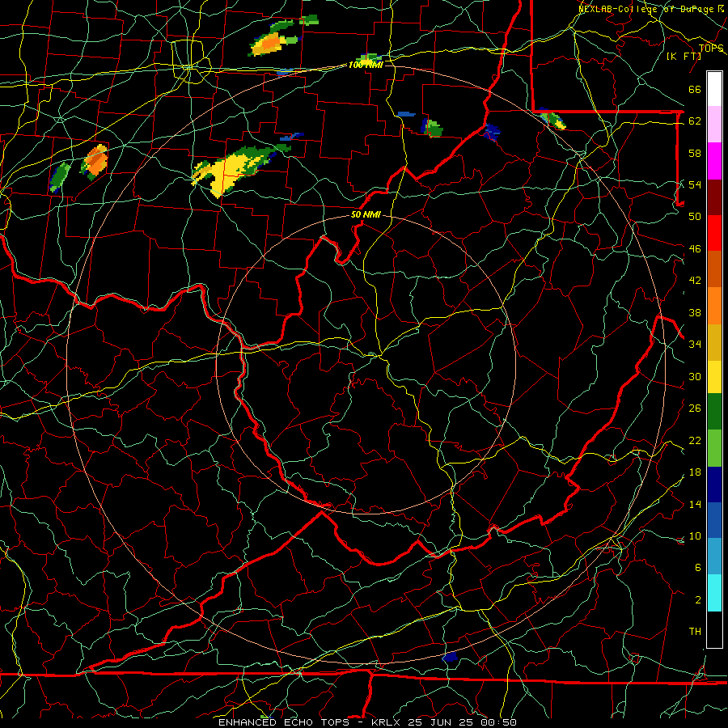Pick the magenta band in the legend

point(714,161)
